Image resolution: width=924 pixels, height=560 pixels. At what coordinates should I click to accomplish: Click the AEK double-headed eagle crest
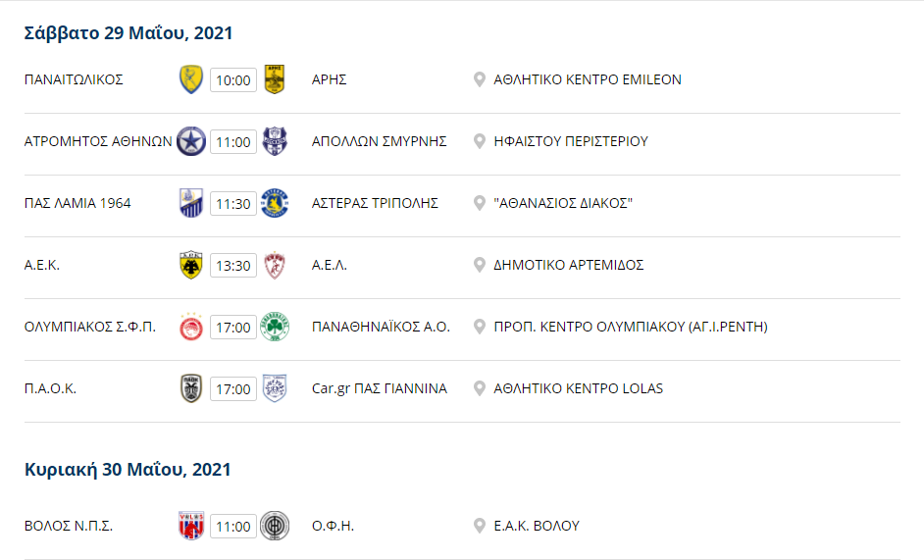[191, 265]
